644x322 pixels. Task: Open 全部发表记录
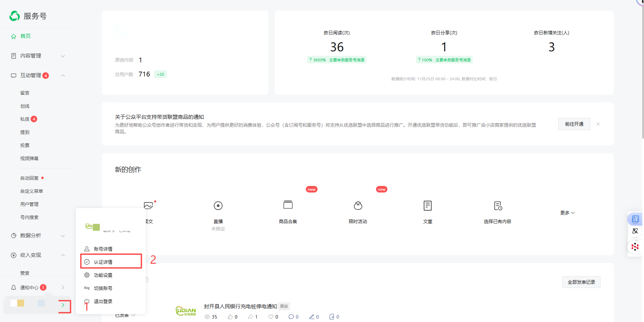(x=581, y=282)
